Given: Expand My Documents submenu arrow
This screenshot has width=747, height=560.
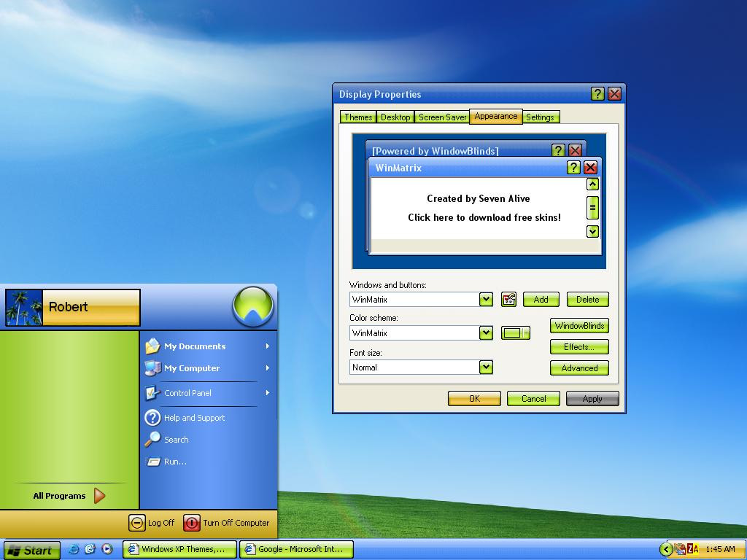Looking at the screenshot, I should coord(268,346).
